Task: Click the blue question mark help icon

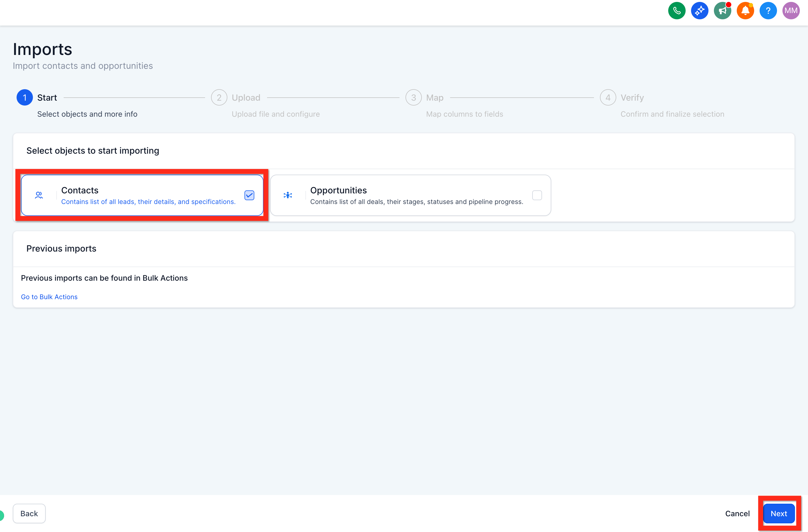Action: [x=768, y=11]
